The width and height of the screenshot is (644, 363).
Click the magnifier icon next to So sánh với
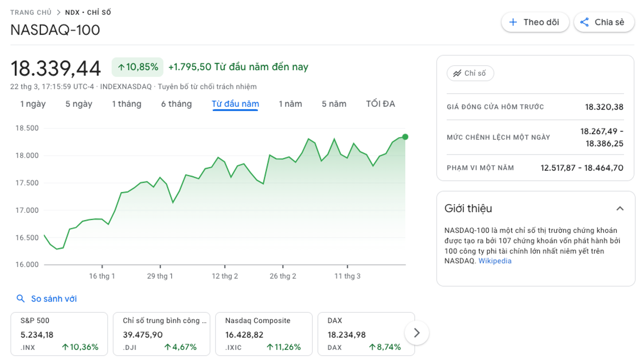[x=20, y=299]
